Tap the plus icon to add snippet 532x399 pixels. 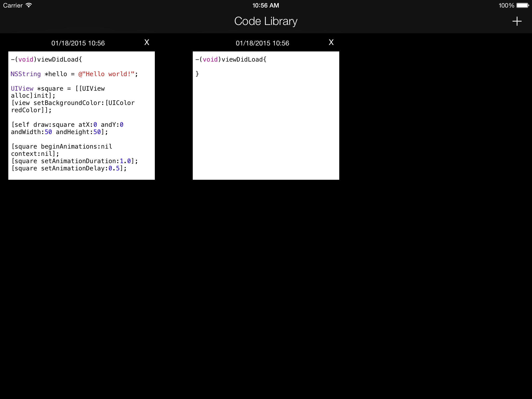[x=517, y=21]
